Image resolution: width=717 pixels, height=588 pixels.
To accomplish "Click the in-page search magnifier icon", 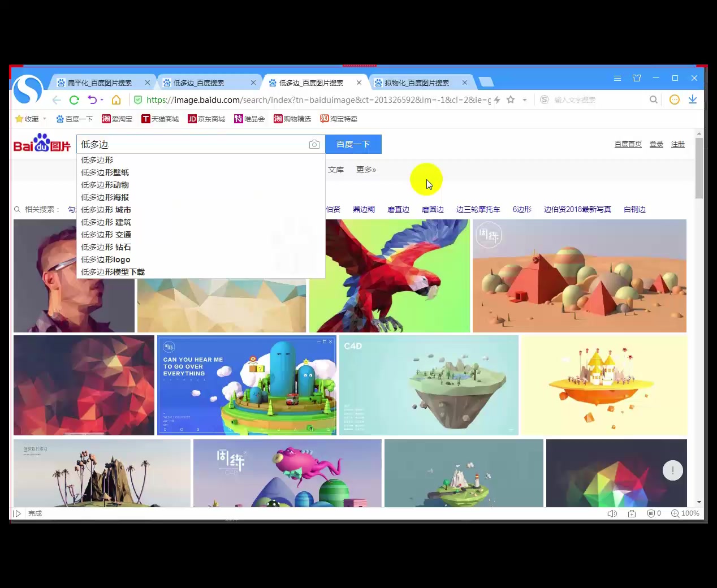I will tap(653, 100).
